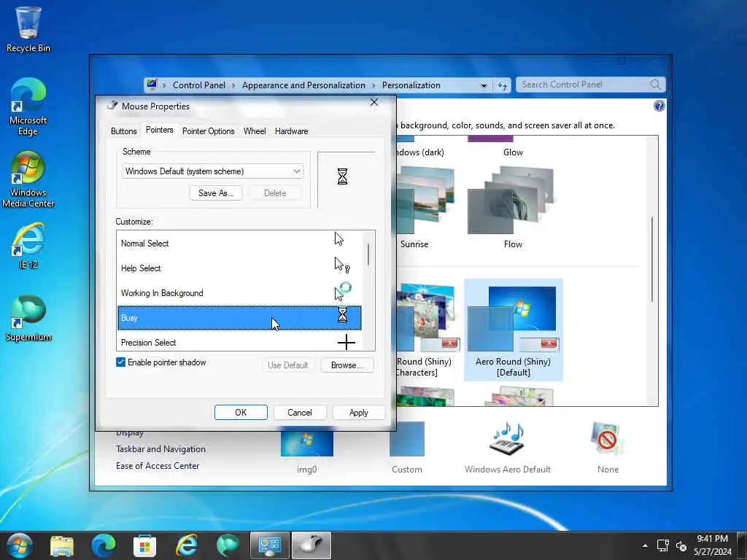
Task: Open the Scheme dropdown list
Action: point(213,171)
